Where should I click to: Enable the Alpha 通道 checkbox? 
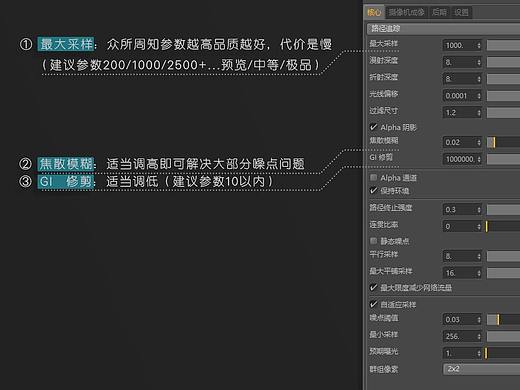[373, 177]
